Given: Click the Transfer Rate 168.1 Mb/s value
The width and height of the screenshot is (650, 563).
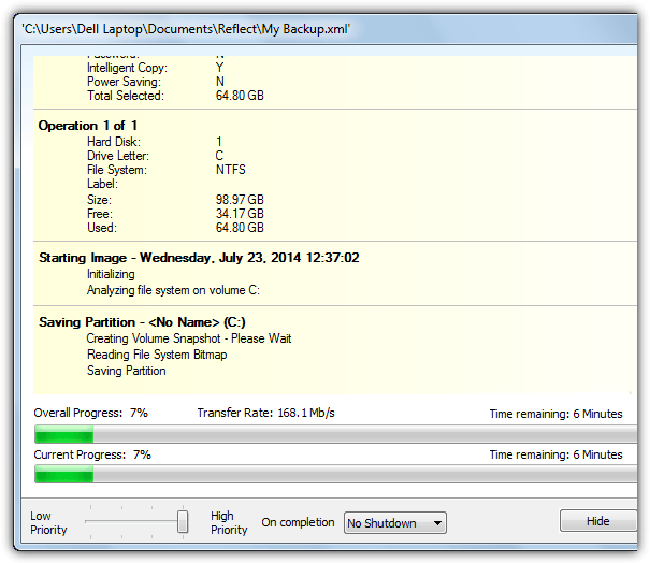Looking at the screenshot, I should (306, 413).
